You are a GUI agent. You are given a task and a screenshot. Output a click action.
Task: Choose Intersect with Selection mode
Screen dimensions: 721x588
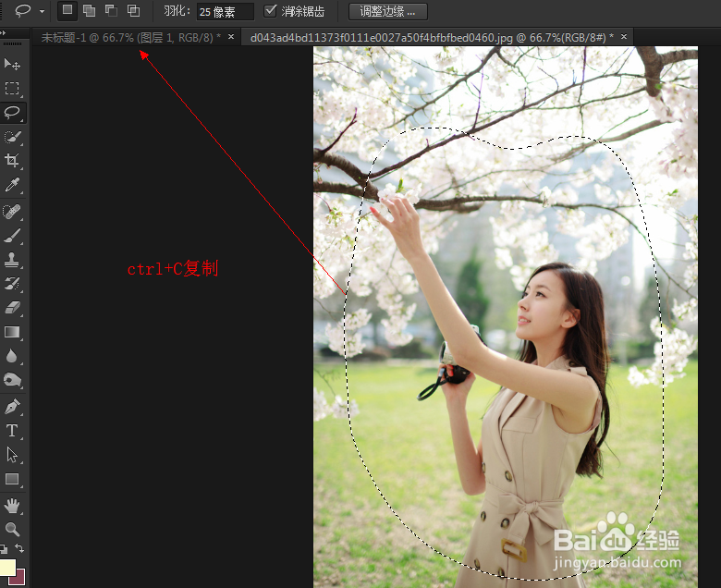133,10
